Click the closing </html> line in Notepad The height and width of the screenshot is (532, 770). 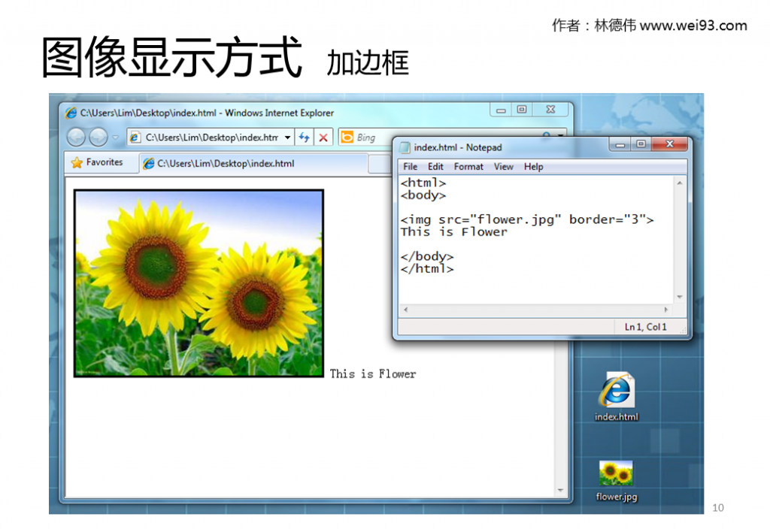pyautogui.click(x=427, y=268)
